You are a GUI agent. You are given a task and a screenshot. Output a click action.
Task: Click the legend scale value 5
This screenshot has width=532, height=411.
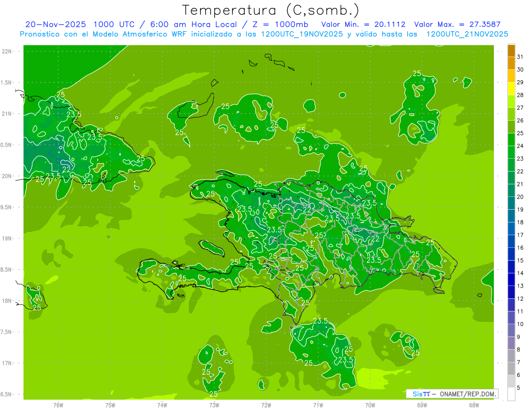(x=518, y=388)
